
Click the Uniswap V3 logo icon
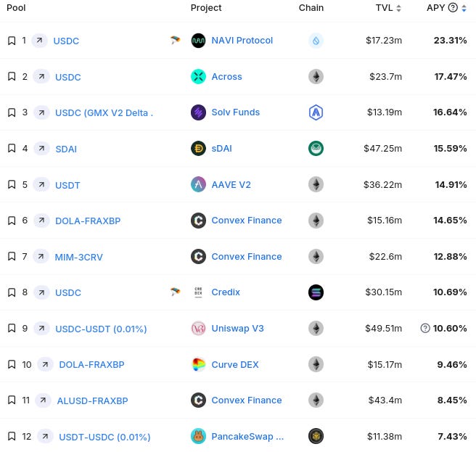tap(198, 328)
